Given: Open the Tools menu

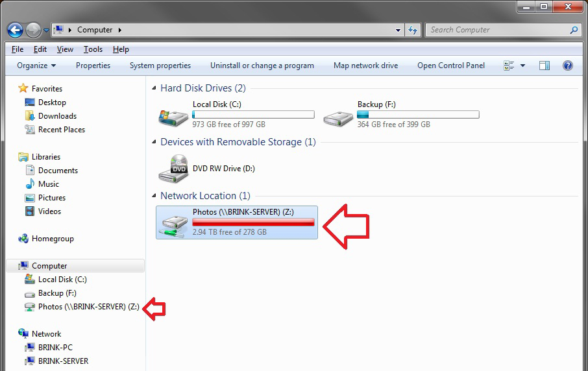Looking at the screenshot, I should click(x=93, y=49).
